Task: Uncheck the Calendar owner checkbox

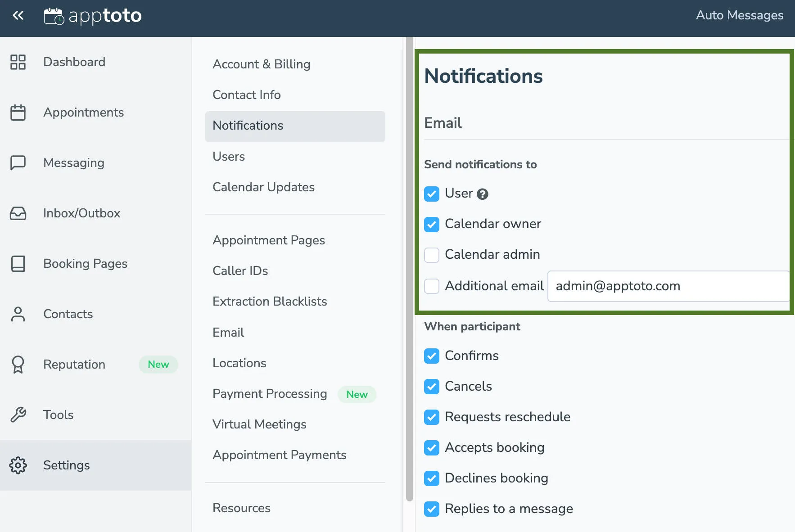Action: (431, 224)
